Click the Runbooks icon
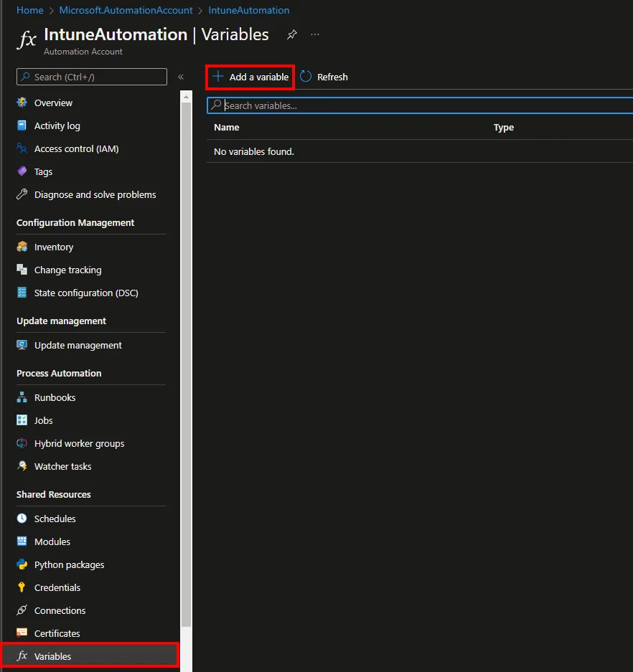The height and width of the screenshot is (672, 633). [x=22, y=397]
